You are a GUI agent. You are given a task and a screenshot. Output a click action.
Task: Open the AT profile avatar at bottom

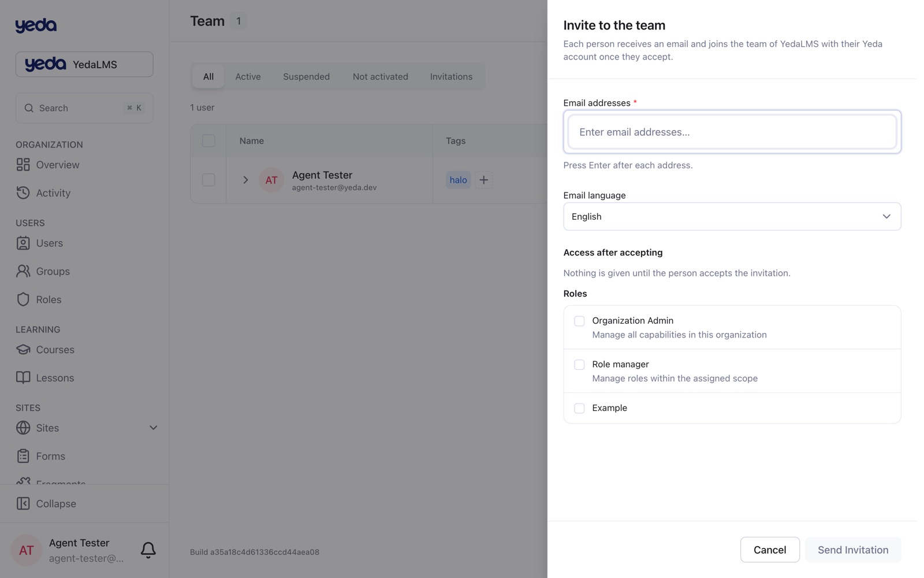[x=27, y=550]
